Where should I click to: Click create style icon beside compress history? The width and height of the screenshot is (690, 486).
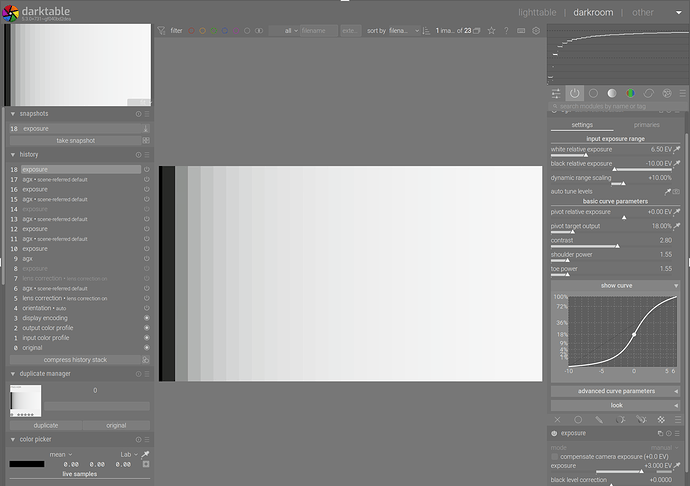pyautogui.click(x=146, y=360)
